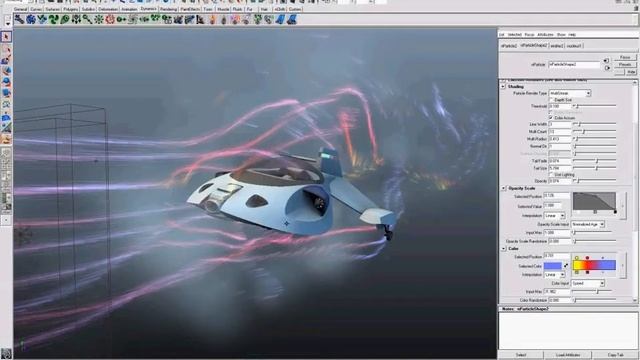Open the Color section Interpolation dropdown
This screenshot has height=360, width=640.
pyautogui.click(x=555, y=275)
